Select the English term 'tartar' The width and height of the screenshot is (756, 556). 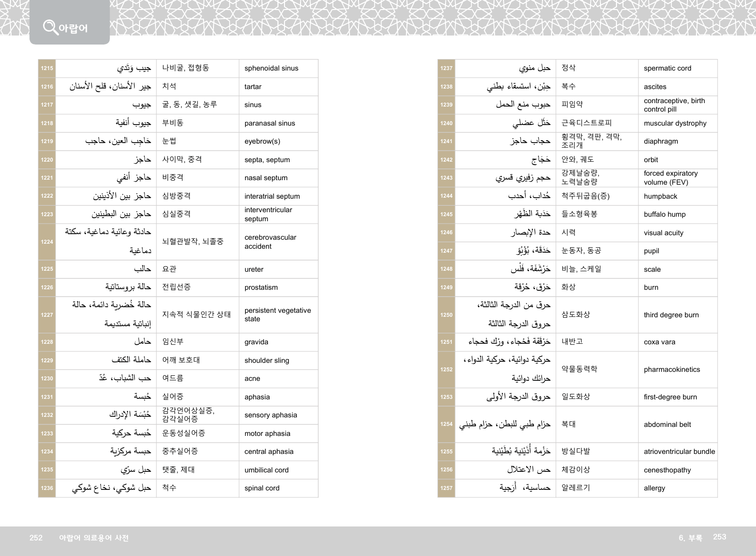(x=253, y=87)
